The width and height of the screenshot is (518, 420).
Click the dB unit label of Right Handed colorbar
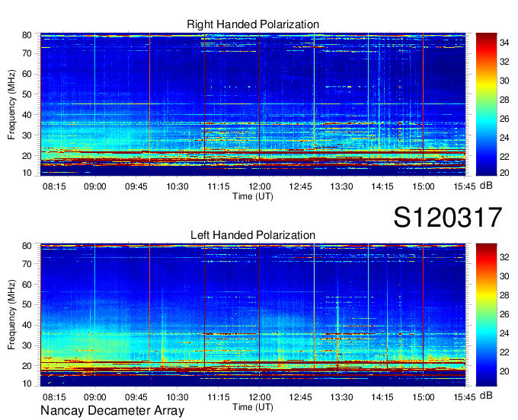pos(486,186)
